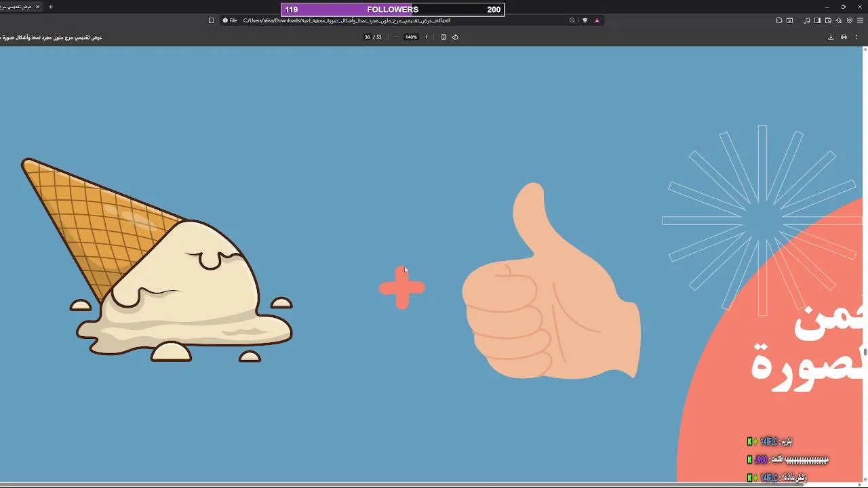Image resolution: width=868 pixels, height=488 pixels.
Task: Open a new browser tab
Action: point(50,7)
